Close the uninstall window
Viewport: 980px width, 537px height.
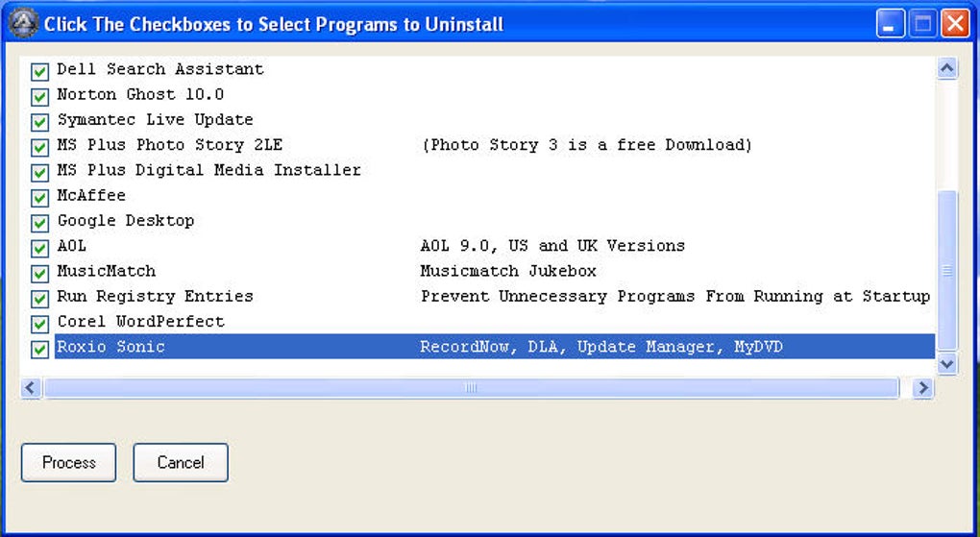(956, 24)
